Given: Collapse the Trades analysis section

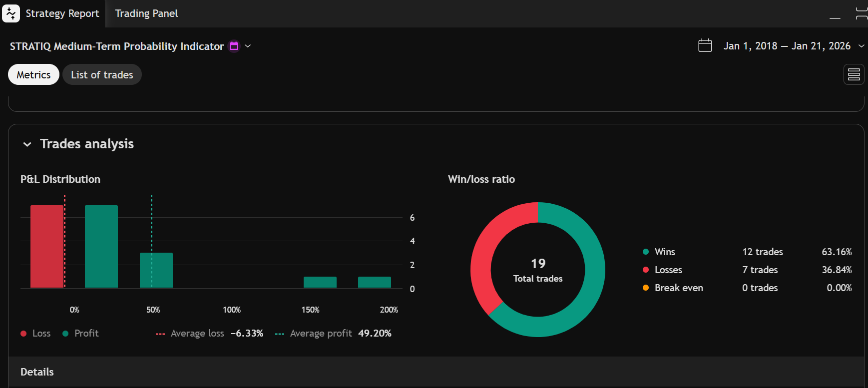Looking at the screenshot, I should click(x=27, y=144).
